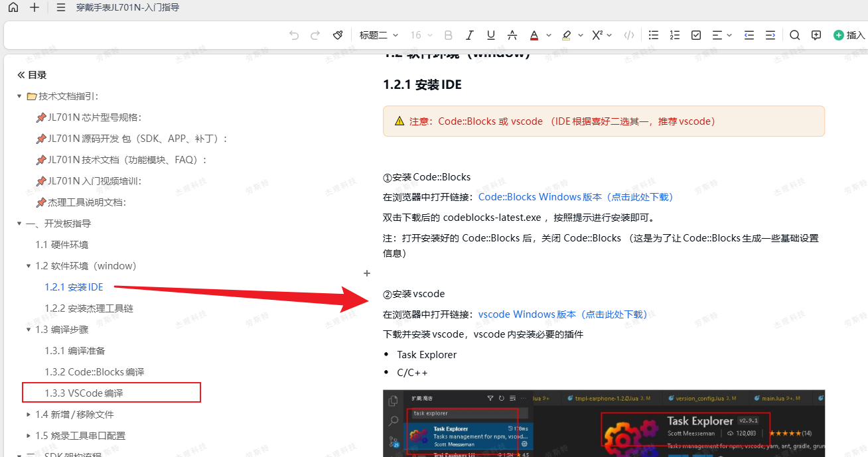The height and width of the screenshot is (457, 868).
Task: Click the plus add-block handle beside the text
Action: [x=367, y=273]
